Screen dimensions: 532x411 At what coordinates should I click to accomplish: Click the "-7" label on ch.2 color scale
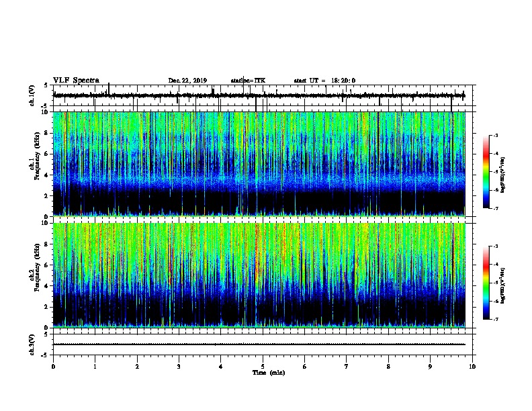coord(495,319)
